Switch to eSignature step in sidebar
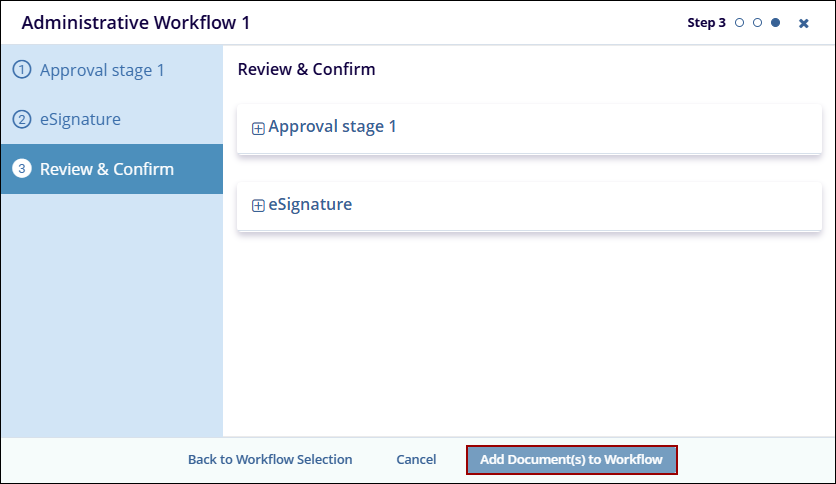This screenshot has height=484, width=836. click(x=80, y=120)
